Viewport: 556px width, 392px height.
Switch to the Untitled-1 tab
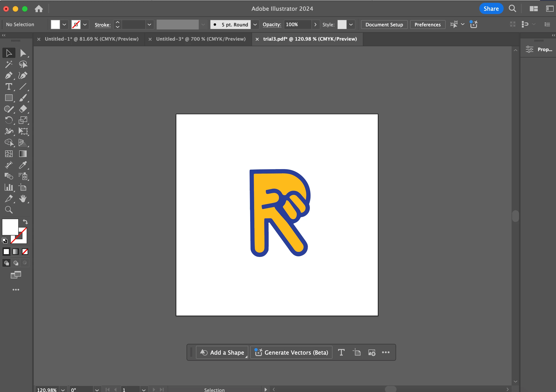tap(92, 39)
